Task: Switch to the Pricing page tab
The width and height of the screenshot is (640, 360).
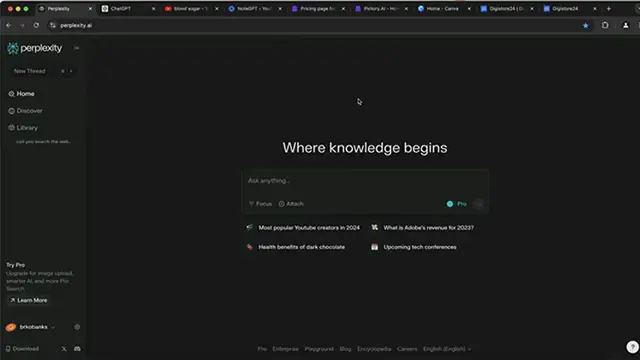Action: tap(318, 9)
